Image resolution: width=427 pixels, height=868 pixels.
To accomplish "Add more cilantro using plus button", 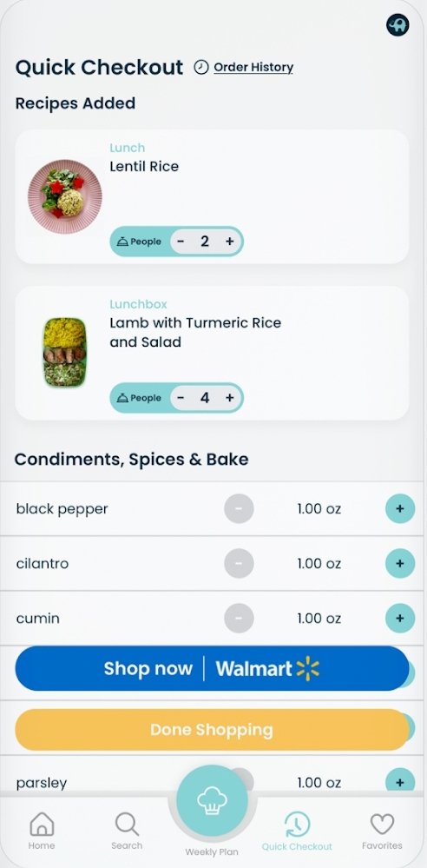I will 400,564.
